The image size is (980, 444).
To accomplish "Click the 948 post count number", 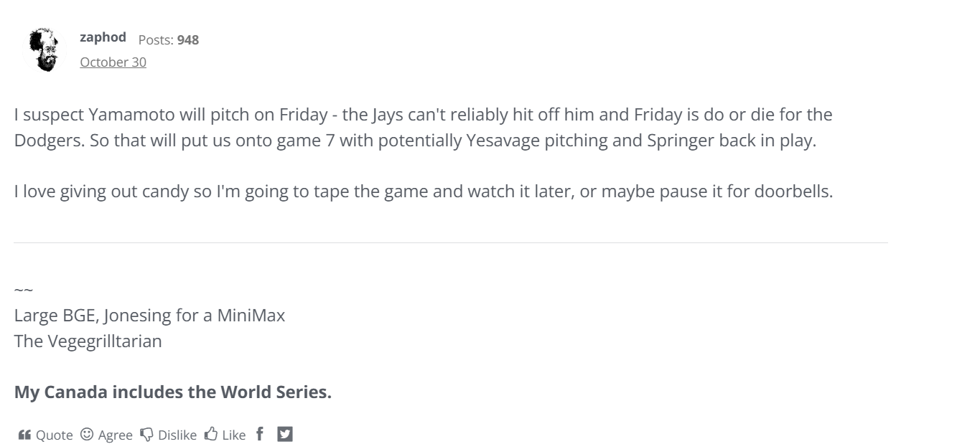I will pyautogui.click(x=187, y=41).
